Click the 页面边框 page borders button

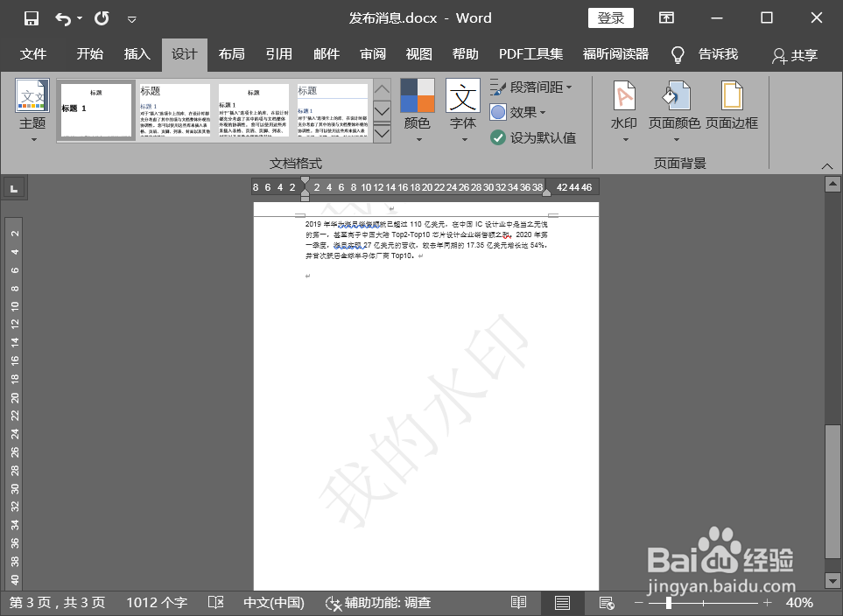(731, 105)
